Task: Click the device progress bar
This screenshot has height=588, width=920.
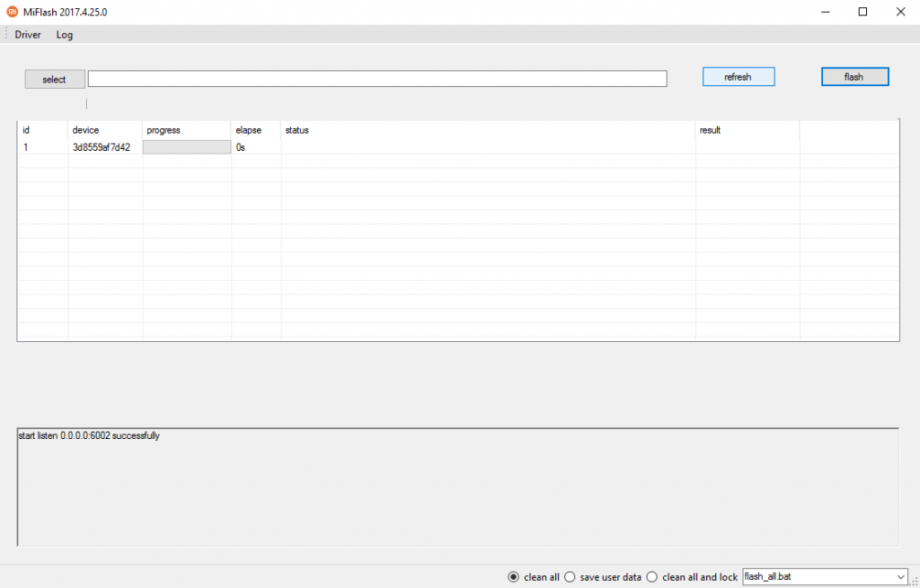Action: [187, 147]
